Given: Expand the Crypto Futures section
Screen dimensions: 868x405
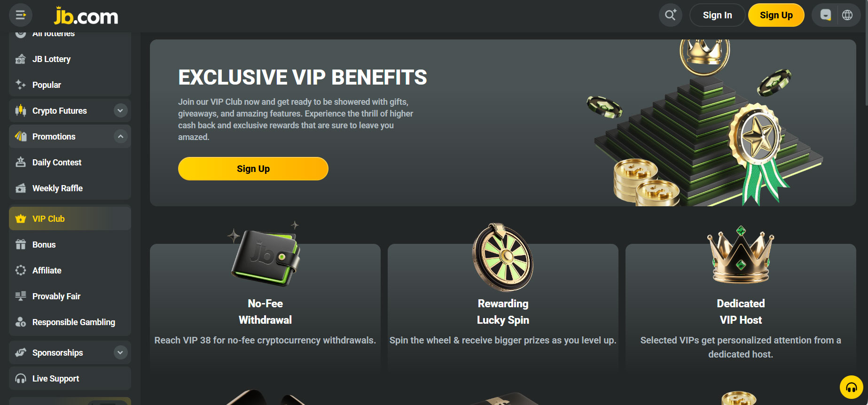Looking at the screenshot, I should pyautogui.click(x=121, y=111).
